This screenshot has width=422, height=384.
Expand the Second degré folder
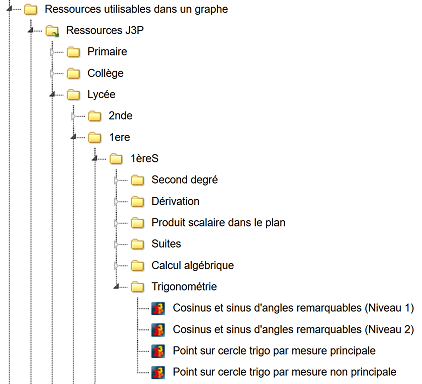[116, 180]
